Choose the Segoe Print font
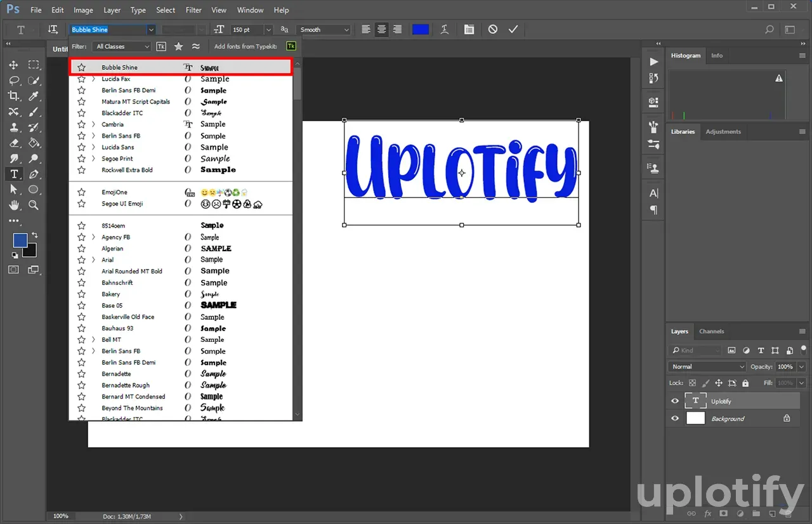This screenshot has height=524, width=812. click(x=180, y=159)
